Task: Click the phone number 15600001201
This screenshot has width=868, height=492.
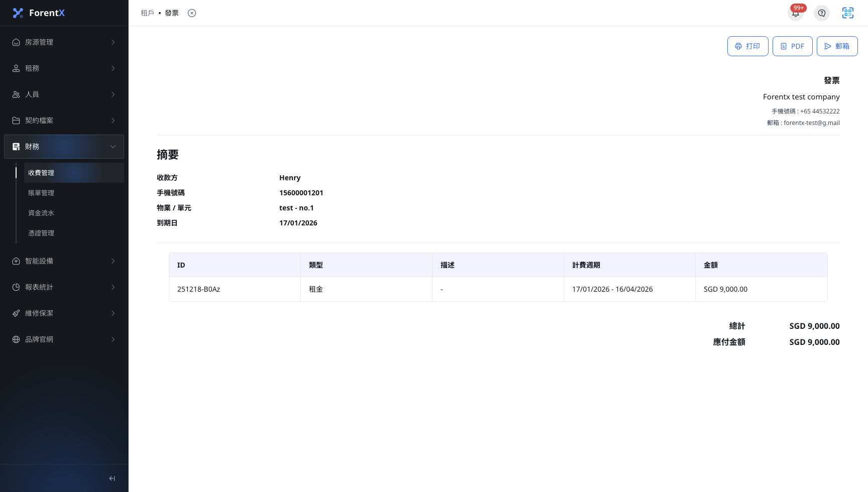Action: point(301,193)
